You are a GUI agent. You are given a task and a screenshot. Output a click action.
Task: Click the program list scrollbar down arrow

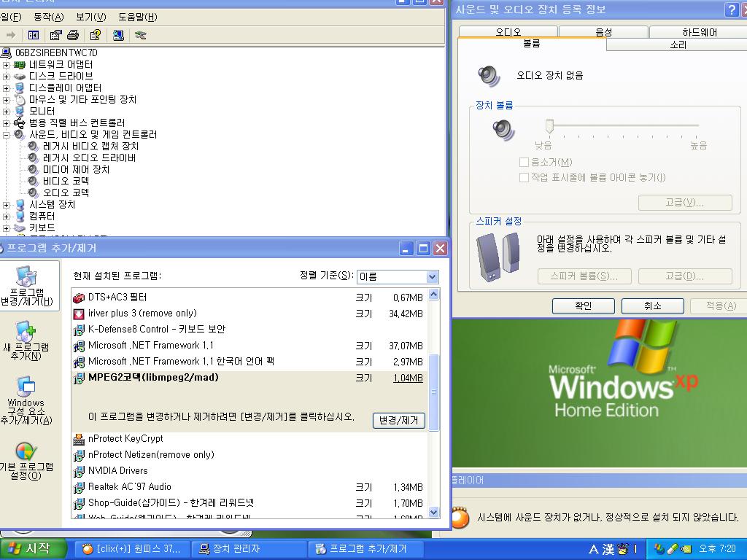tap(433, 513)
